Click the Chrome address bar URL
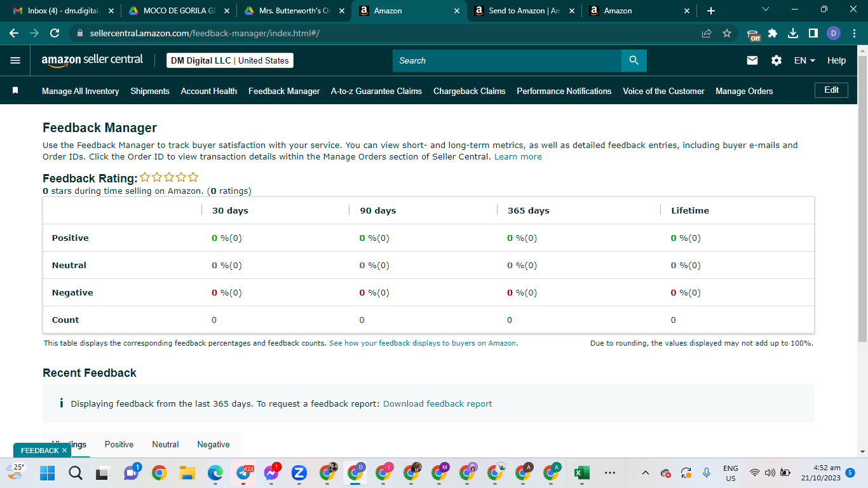This screenshot has height=488, width=868. [x=205, y=33]
